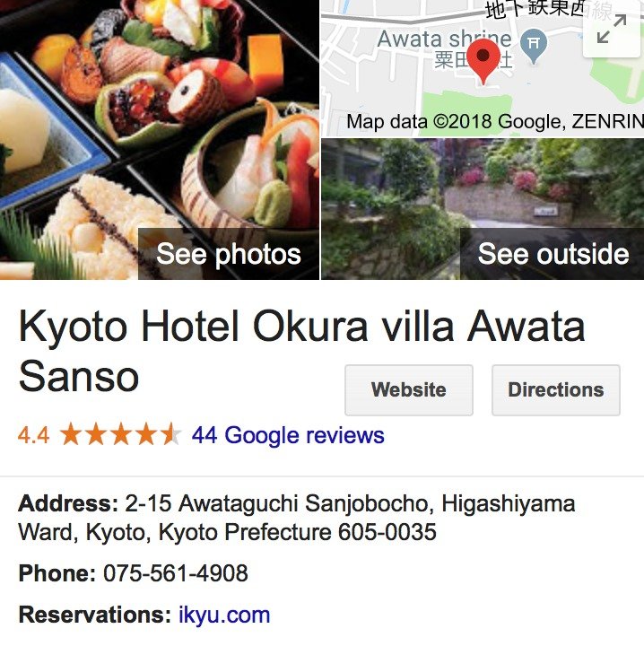Click the 4.4 rating number
644x646 pixels.
tap(33, 435)
